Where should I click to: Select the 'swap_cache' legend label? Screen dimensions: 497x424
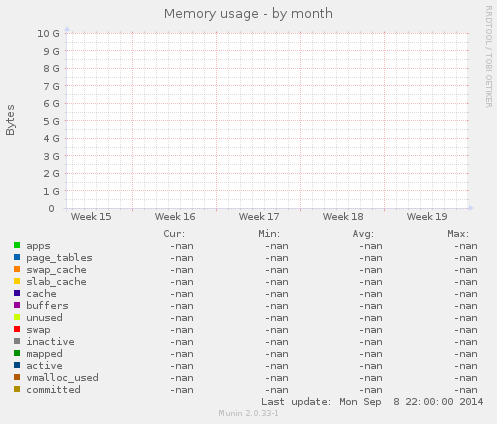(56, 270)
